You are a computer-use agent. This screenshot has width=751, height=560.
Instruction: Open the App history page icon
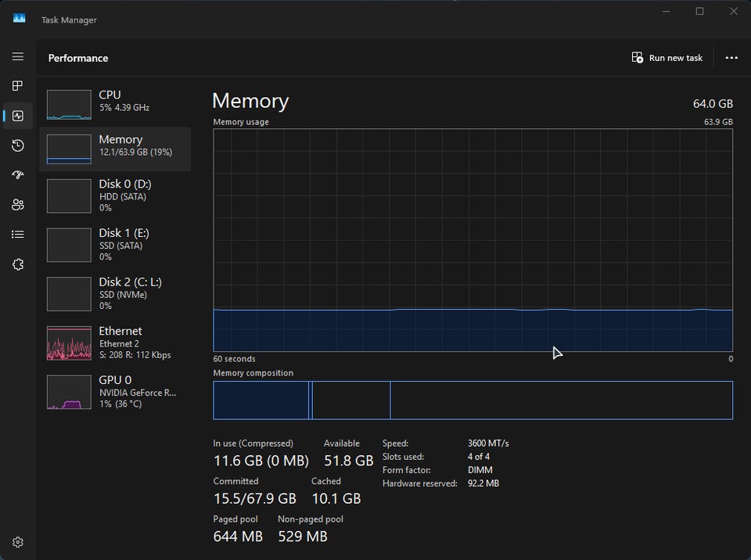click(x=18, y=145)
